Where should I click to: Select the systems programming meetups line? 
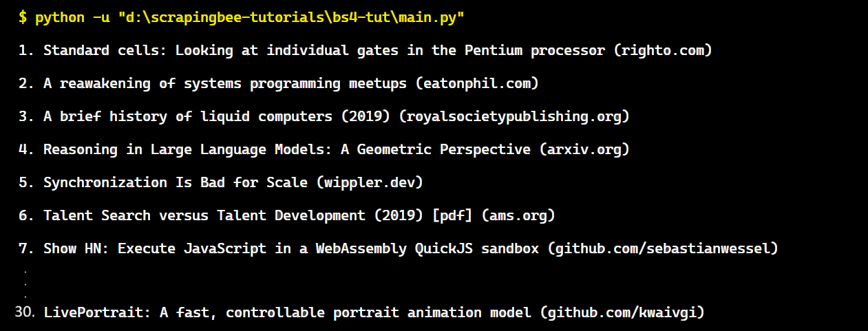[x=226, y=83]
